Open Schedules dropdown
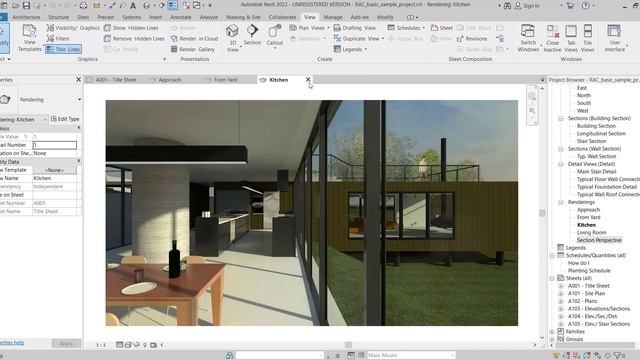This screenshot has height=360, width=640. (406, 28)
